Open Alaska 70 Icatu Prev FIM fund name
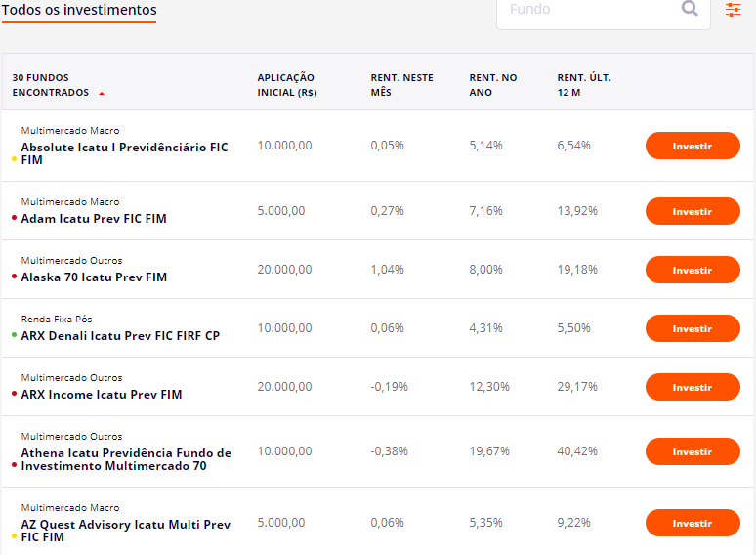This screenshot has height=555, width=756. 94,277
